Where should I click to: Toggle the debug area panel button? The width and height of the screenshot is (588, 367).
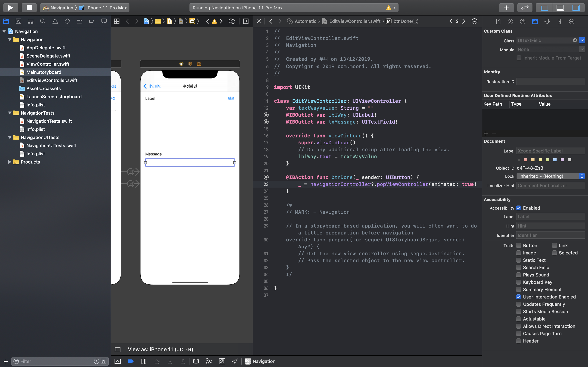(x=560, y=8)
